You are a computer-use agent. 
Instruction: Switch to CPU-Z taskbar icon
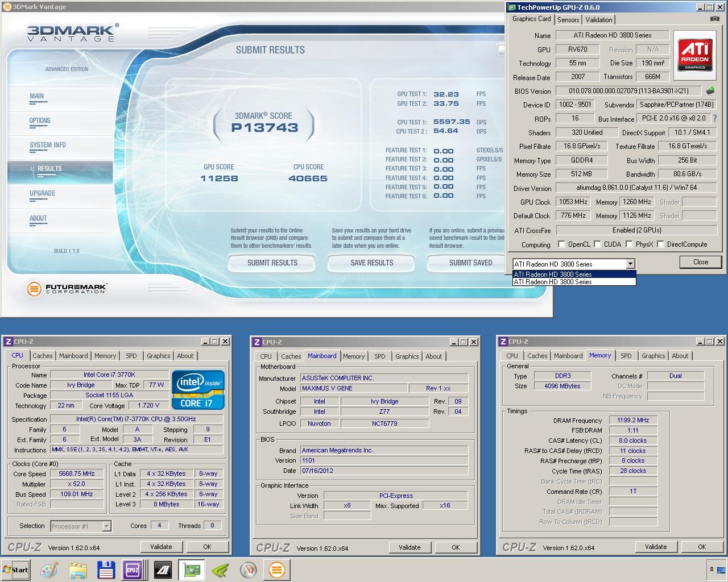coord(133,570)
